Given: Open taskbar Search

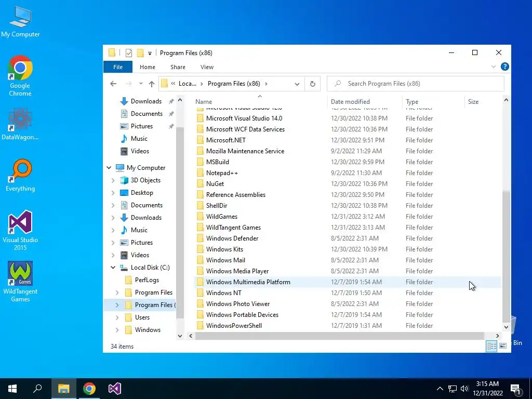Looking at the screenshot, I should point(37,389).
